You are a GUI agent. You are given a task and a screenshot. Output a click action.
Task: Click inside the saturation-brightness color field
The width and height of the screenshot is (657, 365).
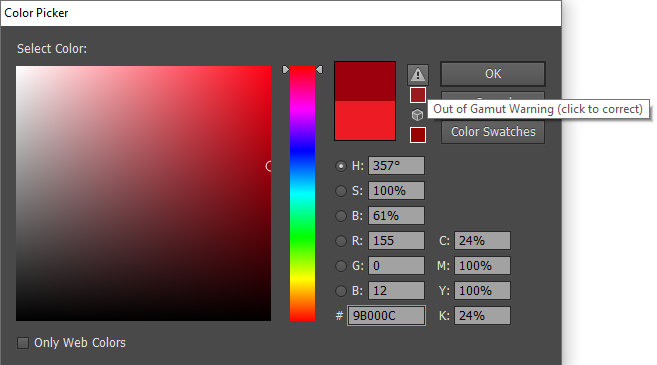pos(143,193)
